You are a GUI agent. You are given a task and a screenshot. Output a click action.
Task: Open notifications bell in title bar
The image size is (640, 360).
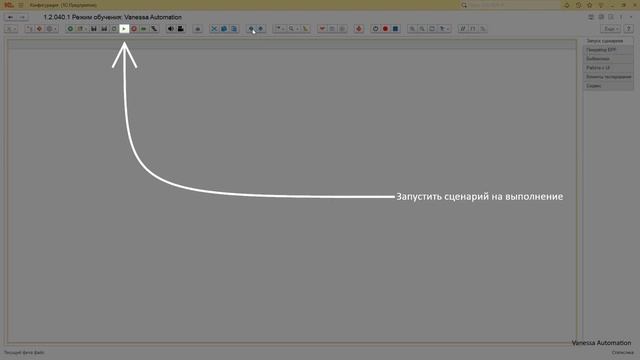tap(567, 5)
